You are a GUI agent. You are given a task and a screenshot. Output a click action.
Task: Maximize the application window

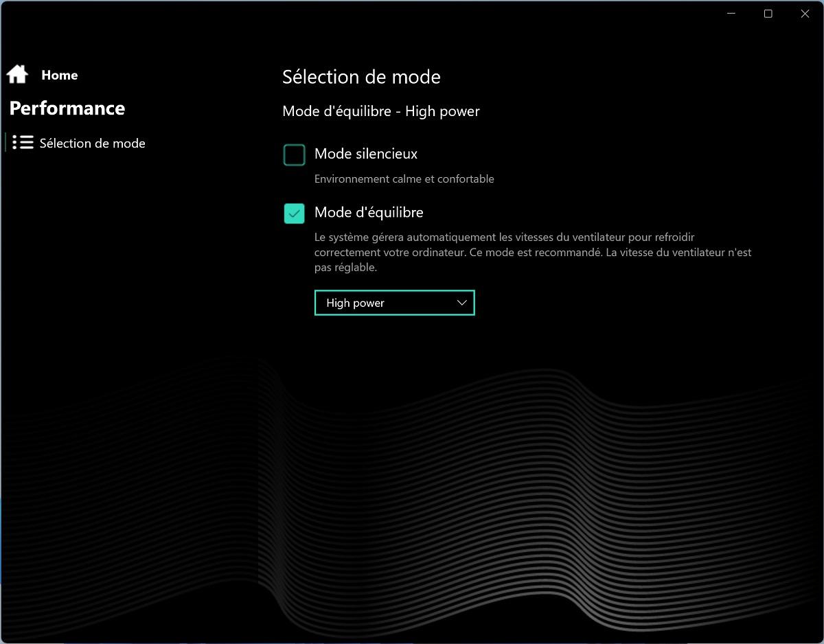[768, 14]
